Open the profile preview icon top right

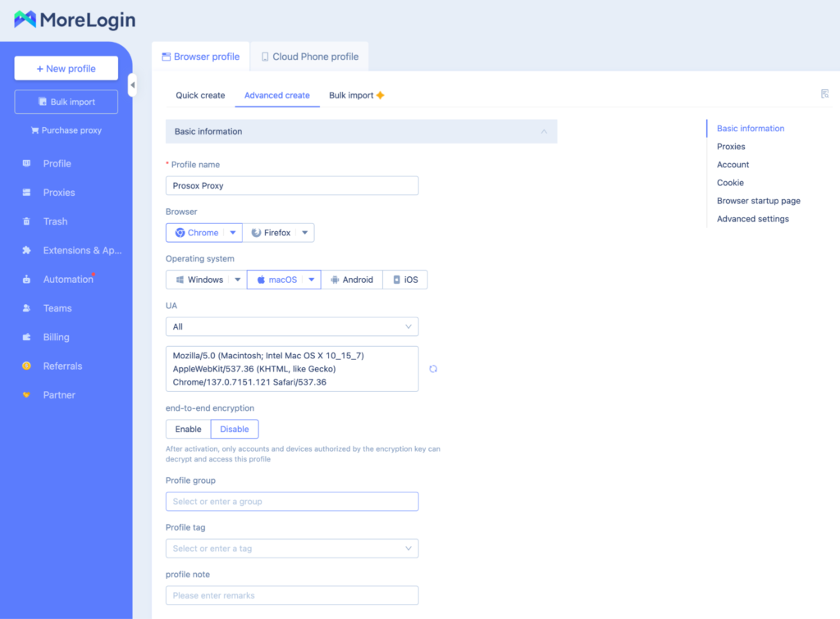pyautogui.click(x=824, y=94)
